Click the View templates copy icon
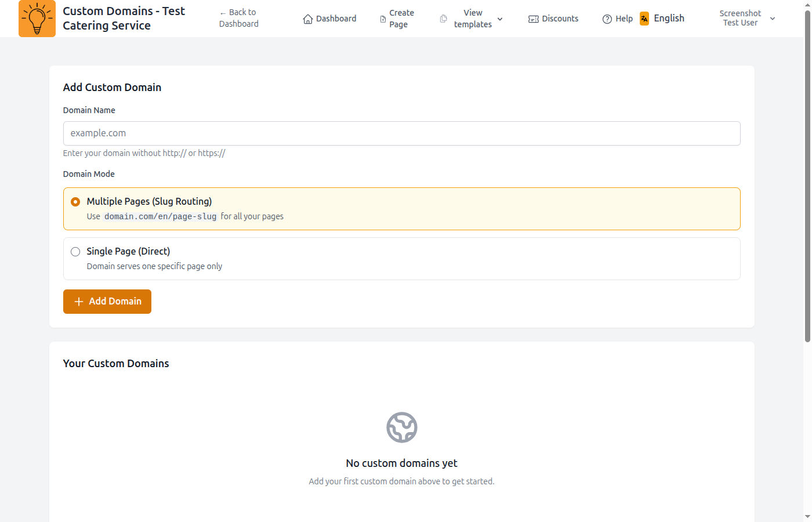Viewport: 812px width, 522px height. 444,19
